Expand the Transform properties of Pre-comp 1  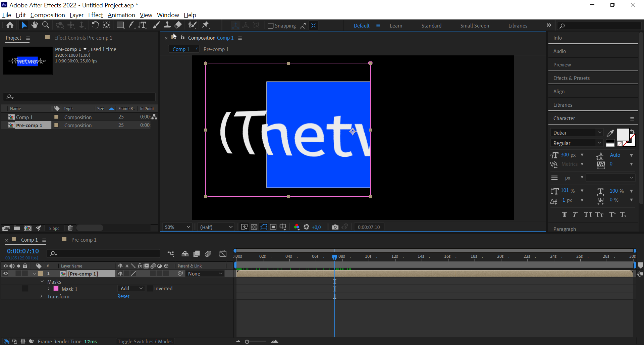(41, 296)
